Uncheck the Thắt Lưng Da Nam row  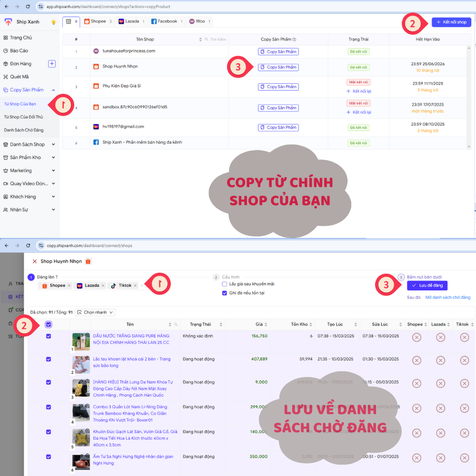(49, 383)
